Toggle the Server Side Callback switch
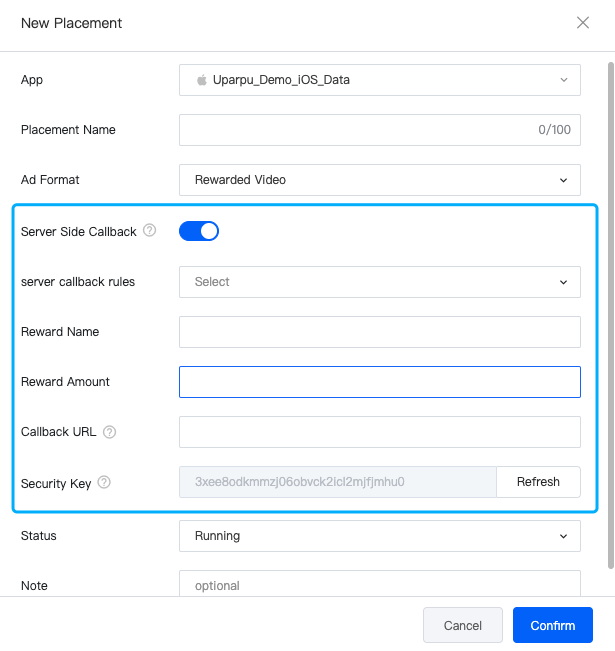The image size is (615, 651). click(199, 231)
